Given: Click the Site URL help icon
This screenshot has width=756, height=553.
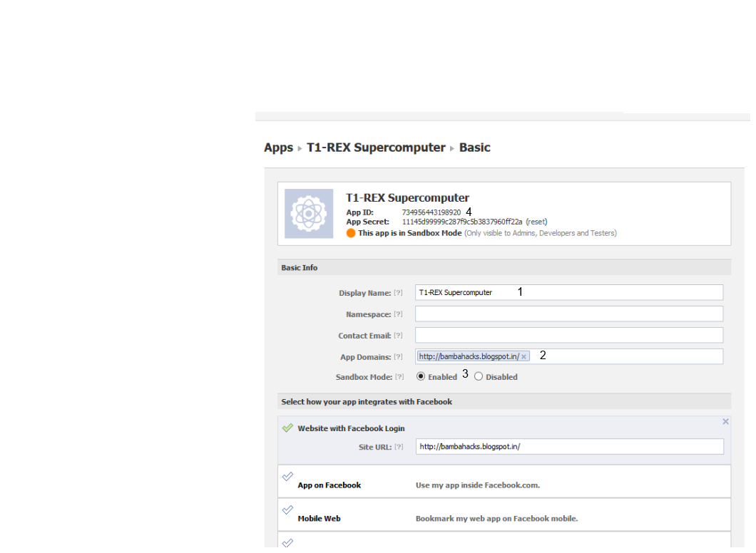Looking at the screenshot, I should point(398,447).
